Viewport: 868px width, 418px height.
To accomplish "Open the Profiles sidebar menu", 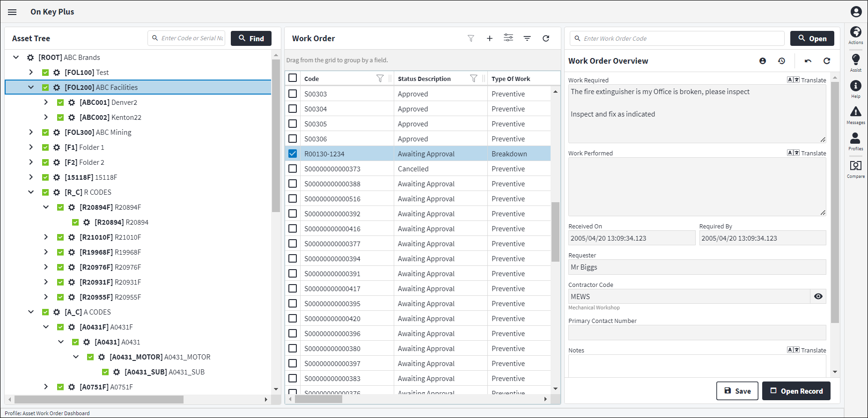I will click(x=855, y=141).
